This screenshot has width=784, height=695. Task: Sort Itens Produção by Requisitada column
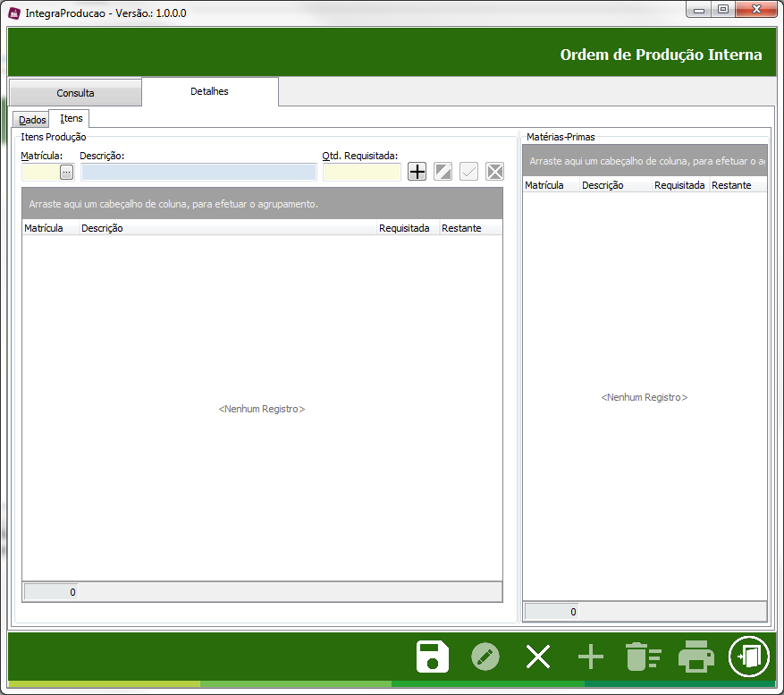[x=408, y=228]
